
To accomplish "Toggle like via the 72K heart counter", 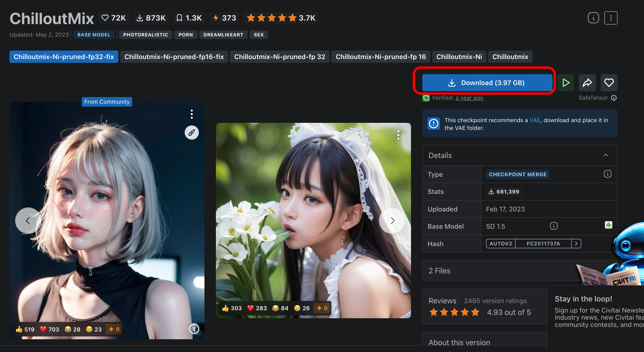I will (114, 18).
